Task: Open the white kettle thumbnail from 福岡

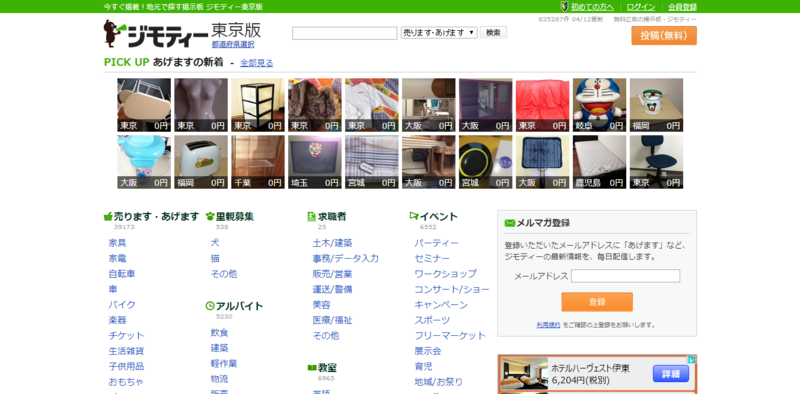Action: coord(656,105)
